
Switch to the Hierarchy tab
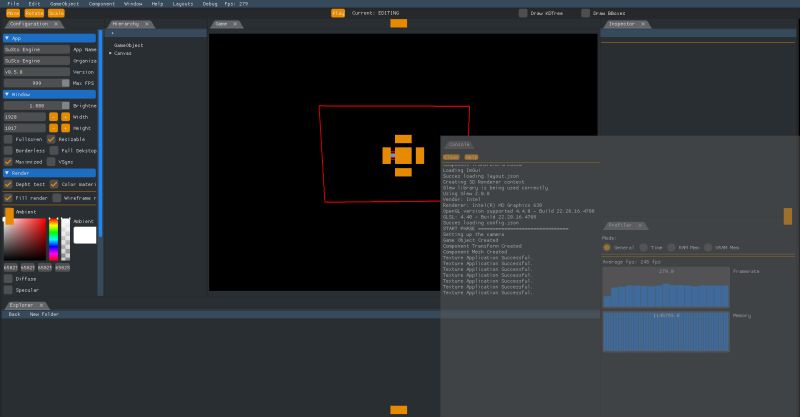tap(125, 24)
